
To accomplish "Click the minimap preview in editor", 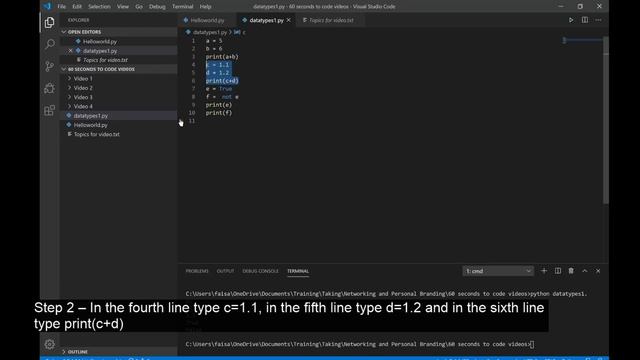I will [583, 40].
